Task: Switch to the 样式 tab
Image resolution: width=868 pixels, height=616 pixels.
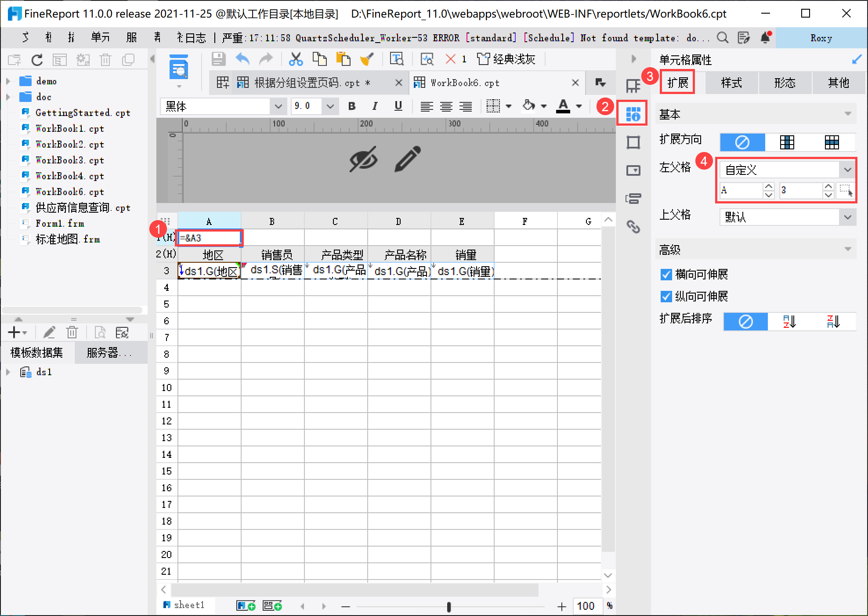Action: pyautogui.click(x=731, y=83)
